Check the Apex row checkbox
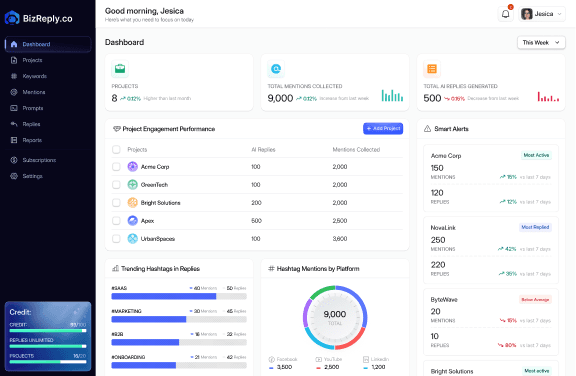576x376 pixels. pos(116,221)
